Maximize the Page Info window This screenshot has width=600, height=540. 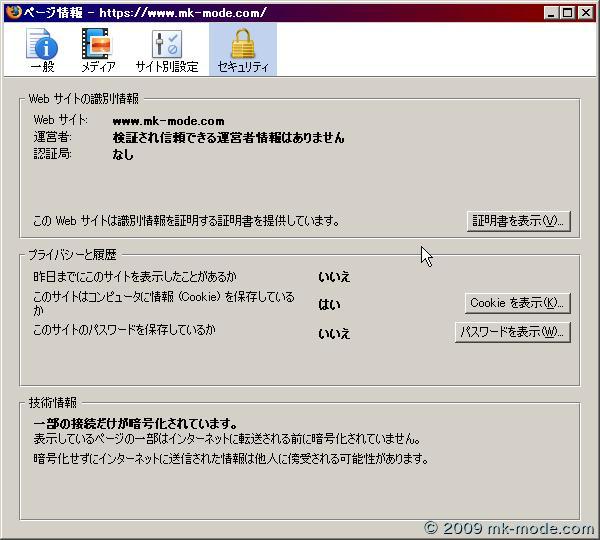[569, 12]
